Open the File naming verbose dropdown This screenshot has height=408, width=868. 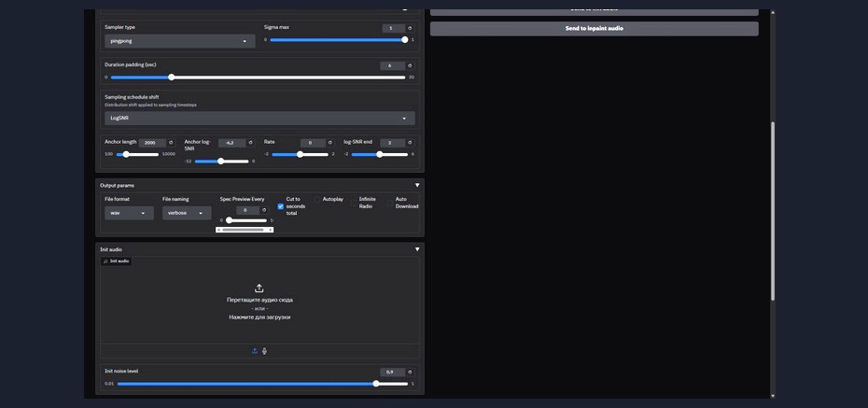(x=187, y=213)
